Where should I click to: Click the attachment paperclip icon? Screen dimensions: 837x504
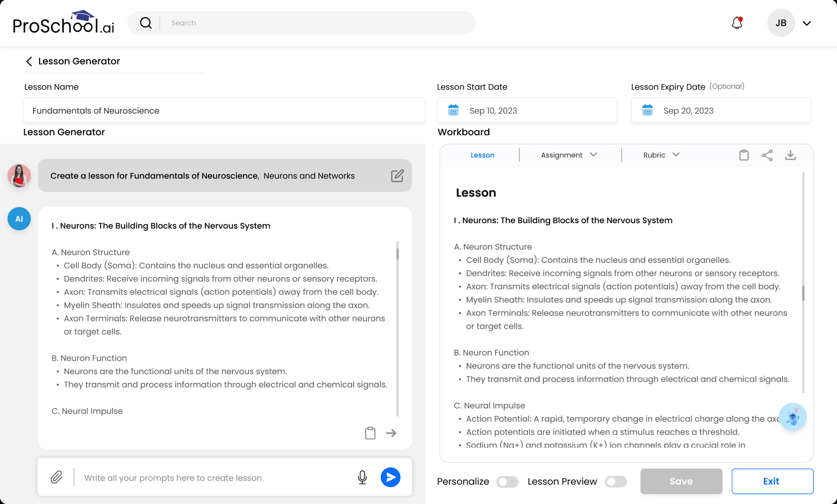[x=57, y=477]
